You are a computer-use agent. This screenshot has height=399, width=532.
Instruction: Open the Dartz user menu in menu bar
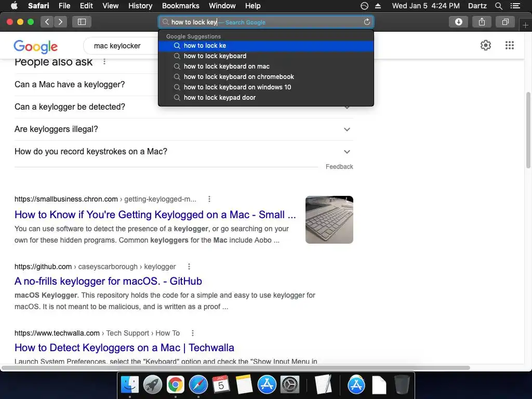pos(477,6)
